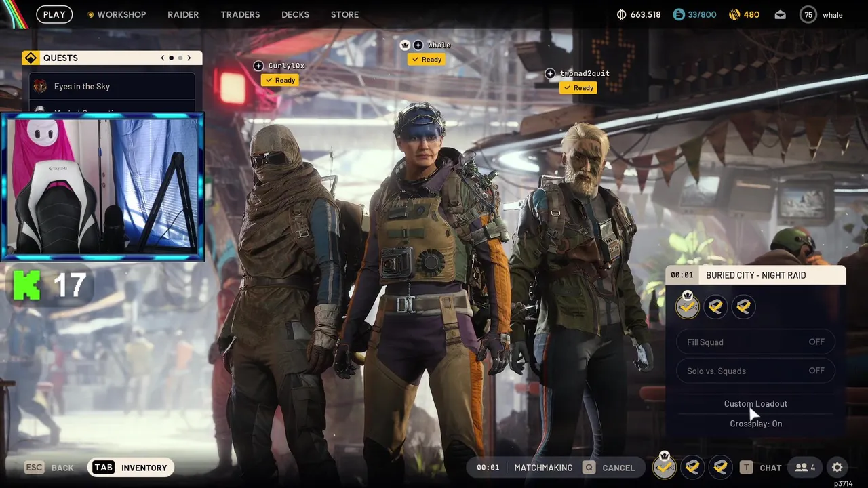Switch to the WORKSHOP tab

click(x=116, y=14)
